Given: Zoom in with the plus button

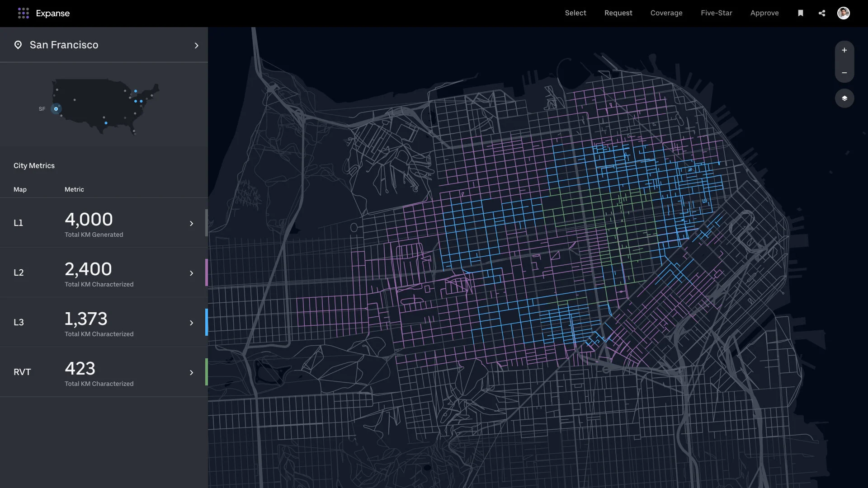Looking at the screenshot, I should tap(844, 51).
